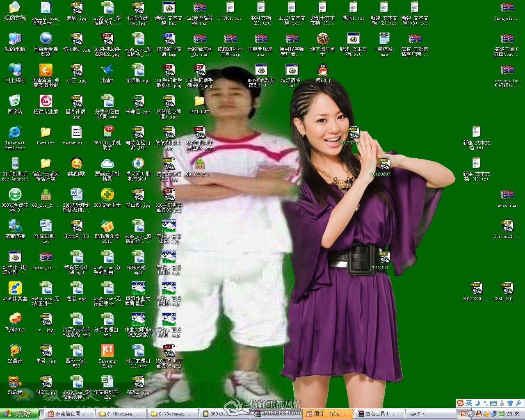Launch 酷我K歌 shortcut
The height and width of the screenshot is (420, 525).
pos(76,167)
